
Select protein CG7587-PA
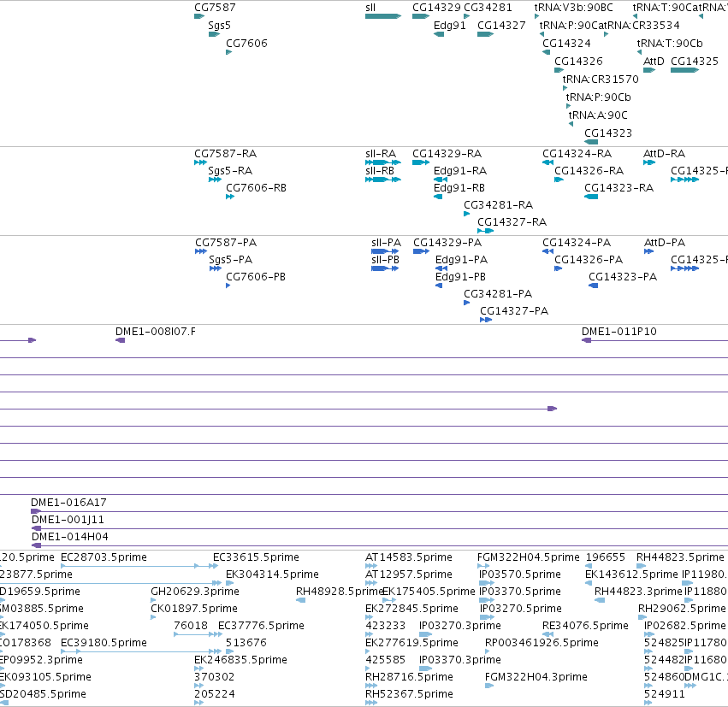226,243
